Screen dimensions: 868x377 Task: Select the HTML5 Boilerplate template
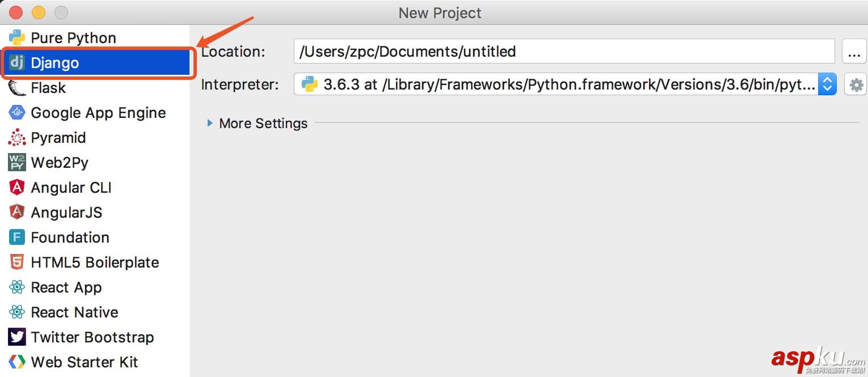coord(16,262)
